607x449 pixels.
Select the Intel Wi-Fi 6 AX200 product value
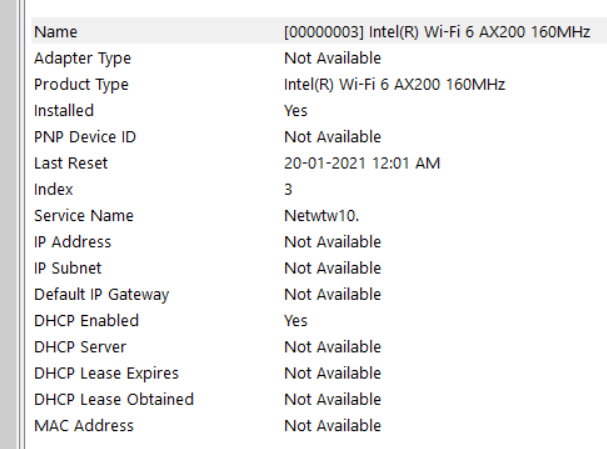point(394,84)
